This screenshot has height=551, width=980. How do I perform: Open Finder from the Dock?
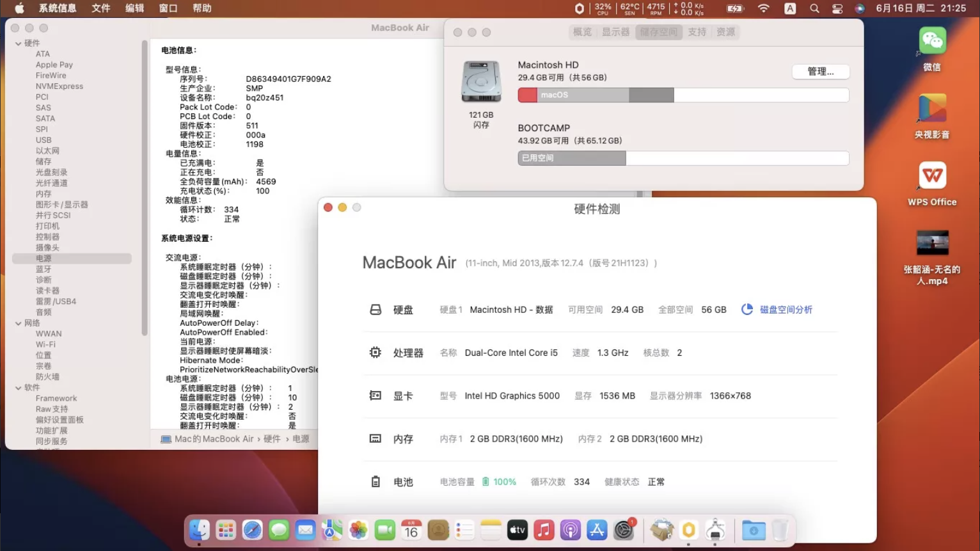point(199,530)
